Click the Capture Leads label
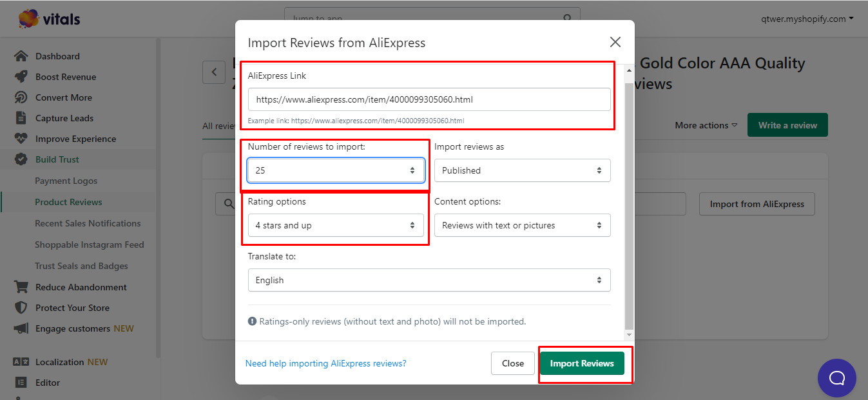 coord(64,118)
